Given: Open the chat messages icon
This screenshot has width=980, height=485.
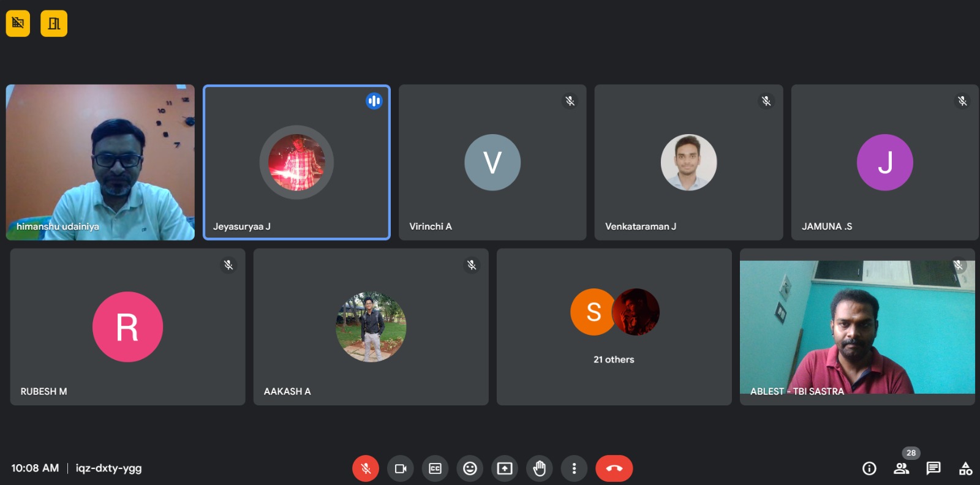Looking at the screenshot, I should (x=933, y=468).
